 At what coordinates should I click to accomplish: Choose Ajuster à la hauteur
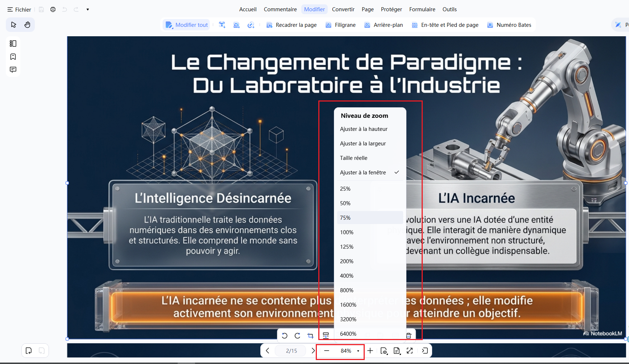tap(370, 129)
